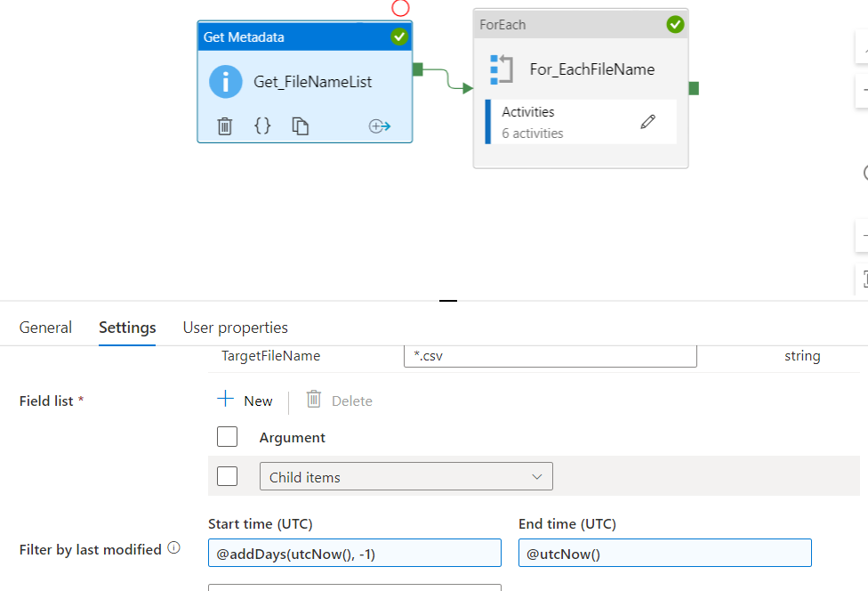Viewport: 868px width, 591px height.
Task: Click the TargetFileName *.csv value field
Action: (x=550, y=355)
